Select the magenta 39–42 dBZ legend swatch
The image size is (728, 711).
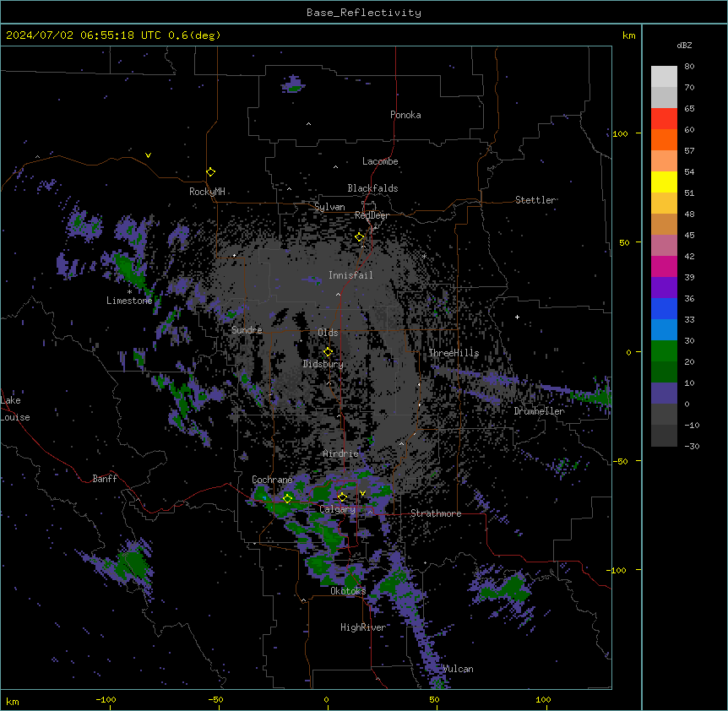pos(664,266)
